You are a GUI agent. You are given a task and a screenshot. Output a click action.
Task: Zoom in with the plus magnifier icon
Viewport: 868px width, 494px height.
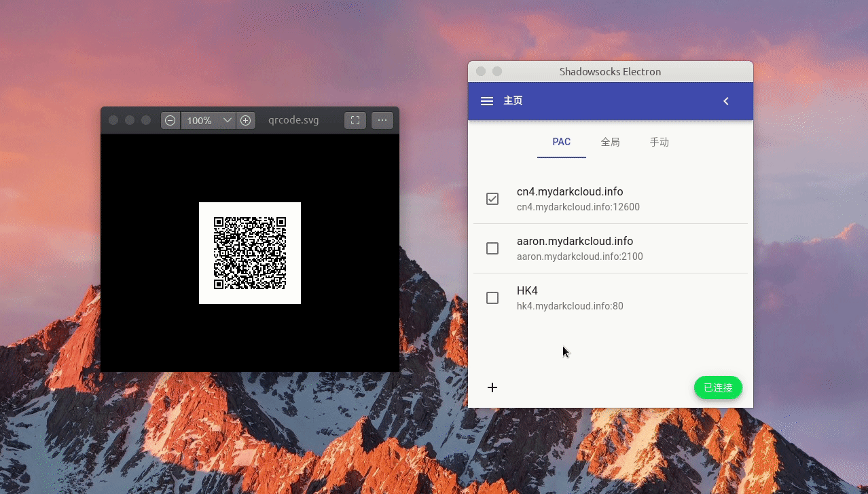[246, 121]
